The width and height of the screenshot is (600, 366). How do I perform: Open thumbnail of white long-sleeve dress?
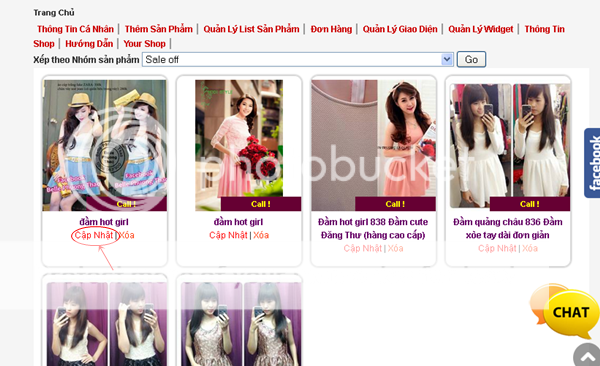510,146
